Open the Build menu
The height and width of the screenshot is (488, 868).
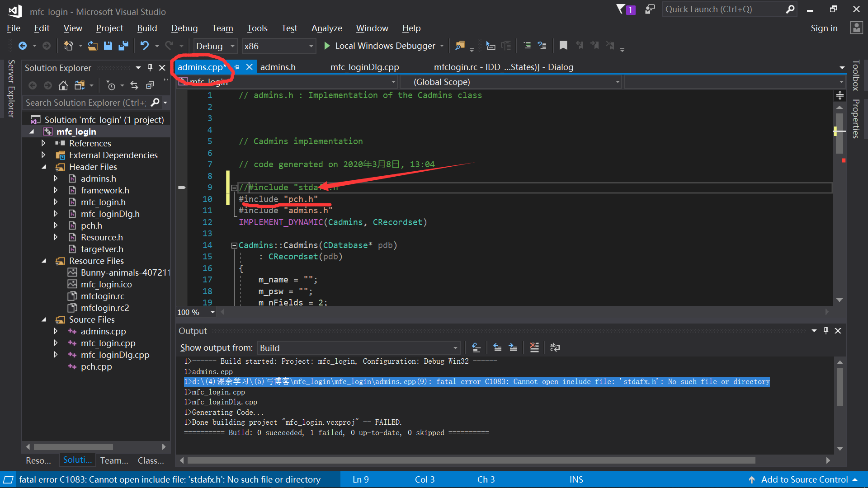[x=147, y=28]
